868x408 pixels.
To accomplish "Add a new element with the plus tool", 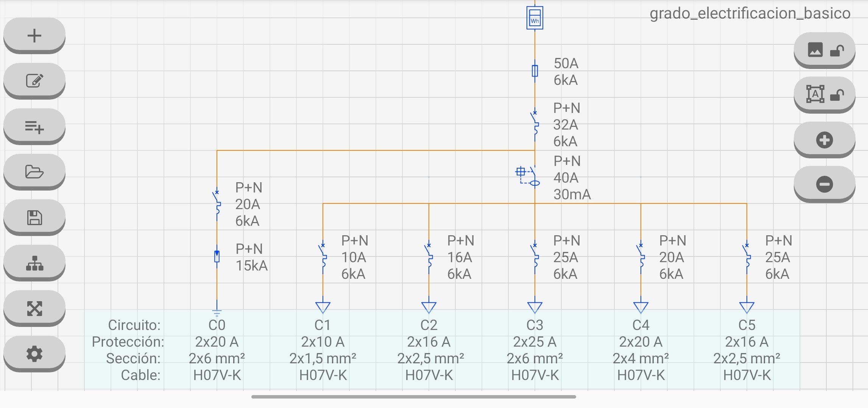I will (34, 35).
